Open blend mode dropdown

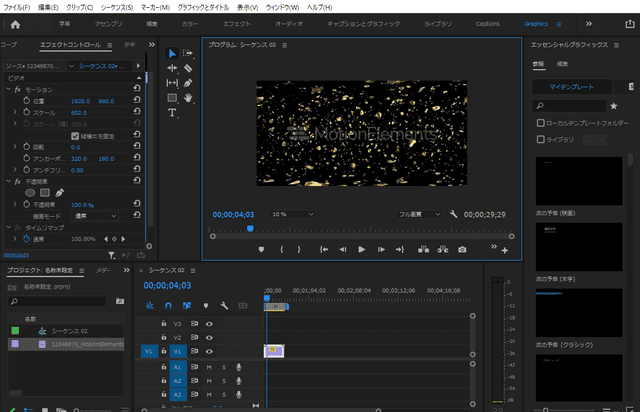[x=95, y=216]
